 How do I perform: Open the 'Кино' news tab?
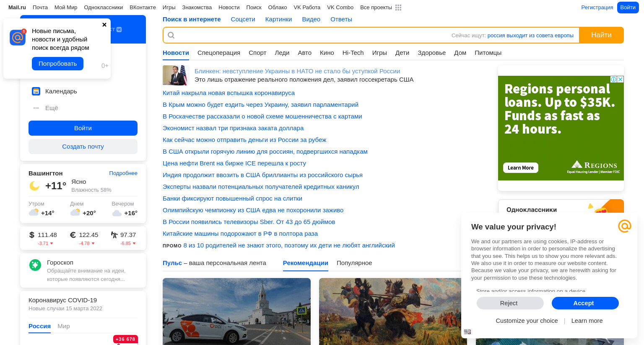[327, 53]
